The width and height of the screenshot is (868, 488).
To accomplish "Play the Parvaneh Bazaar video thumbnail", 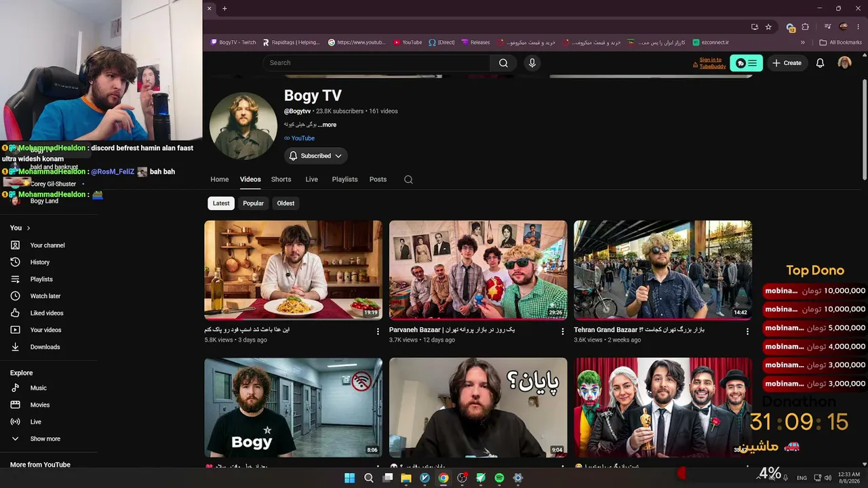I will [x=478, y=270].
